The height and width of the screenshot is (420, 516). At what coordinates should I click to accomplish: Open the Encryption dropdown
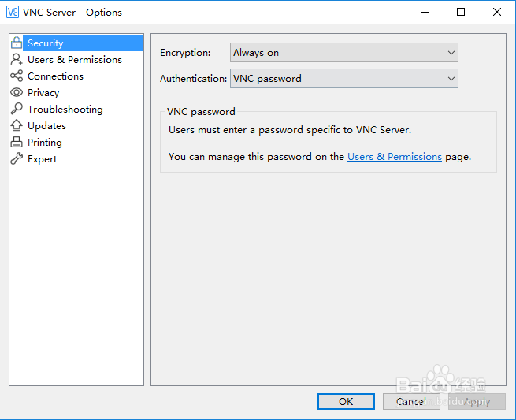[343, 53]
